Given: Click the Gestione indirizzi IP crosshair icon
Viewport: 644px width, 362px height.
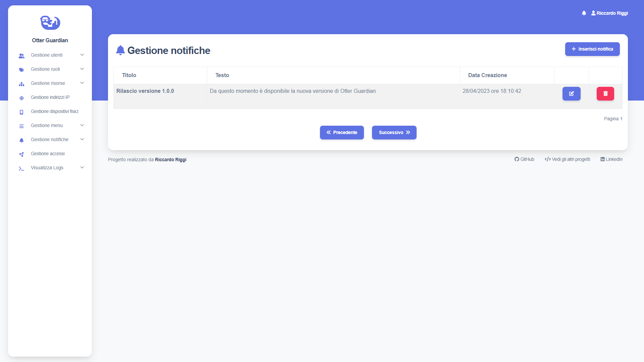Looking at the screenshot, I should coord(21,98).
